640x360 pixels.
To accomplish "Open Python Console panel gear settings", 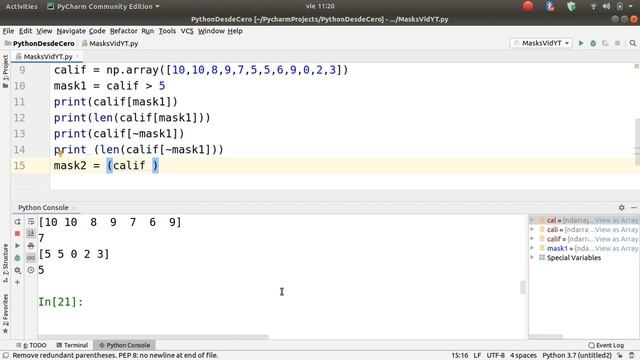I will (621, 207).
